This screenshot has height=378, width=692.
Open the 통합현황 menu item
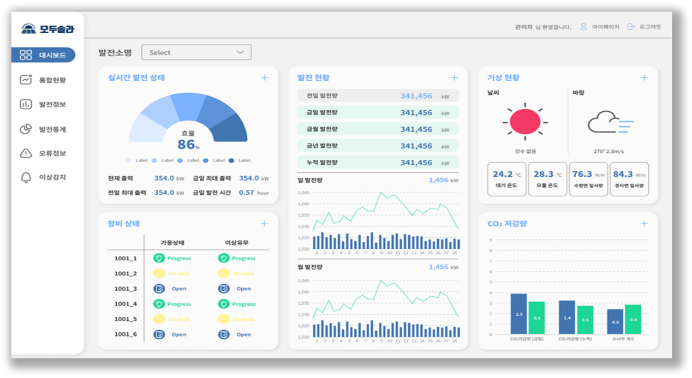point(43,80)
